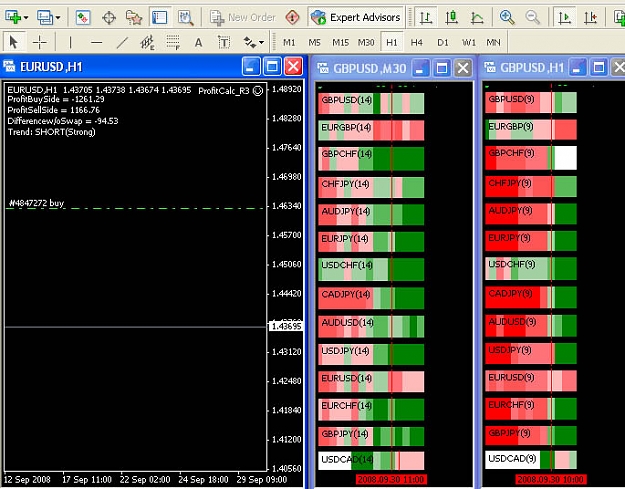Zoom in on the chart
This screenshot has height=489, width=625.
point(507,17)
